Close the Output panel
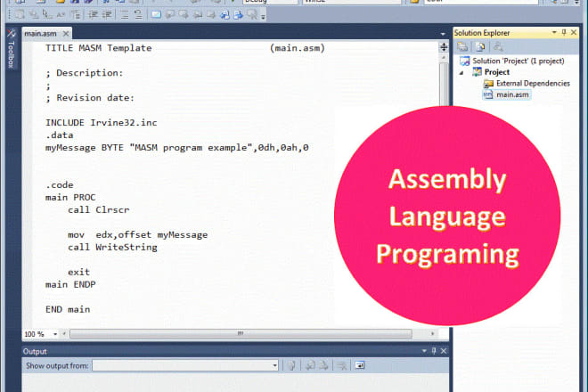 coord(444,351)
